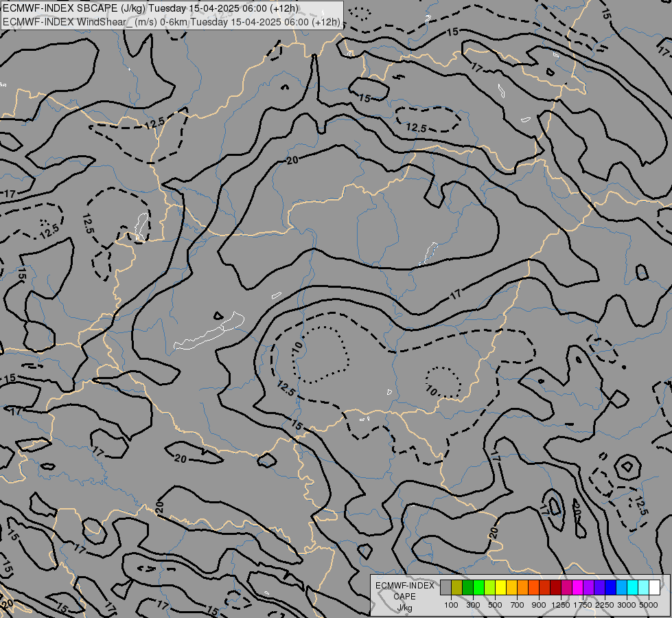Pick the pure yellow legend swatch

pos(500,588)
